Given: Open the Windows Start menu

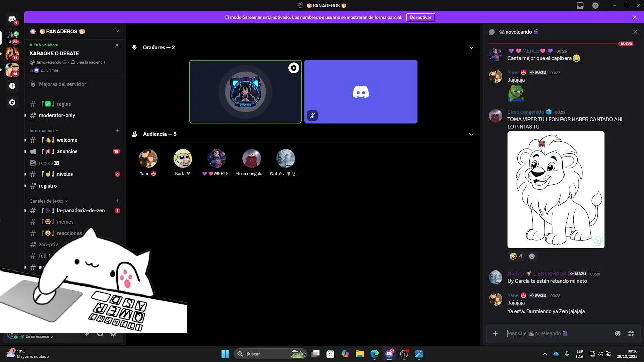Looking at the screenshot, I should tap(225, 354).
